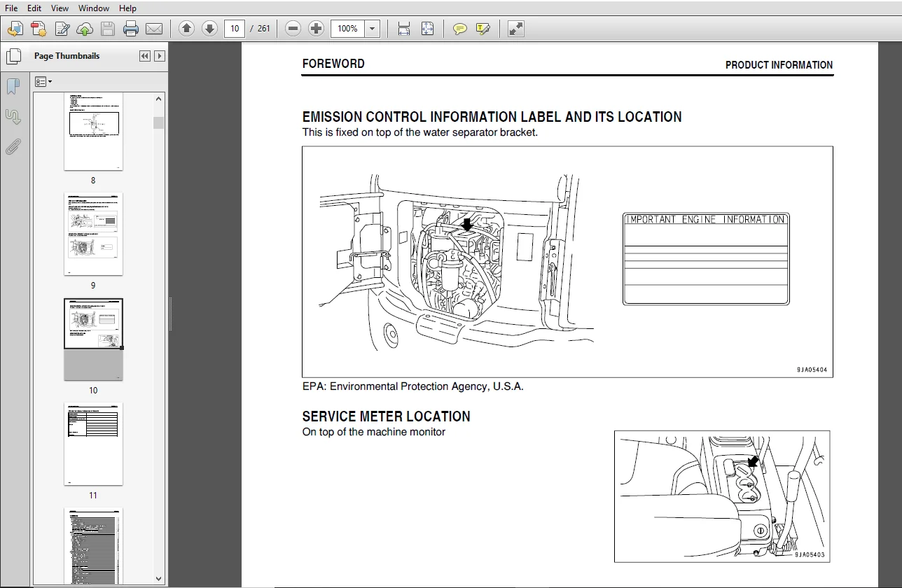Click 'PRODUCT INFORMATION' header text

pyautogui.click(x=779, y=65)
